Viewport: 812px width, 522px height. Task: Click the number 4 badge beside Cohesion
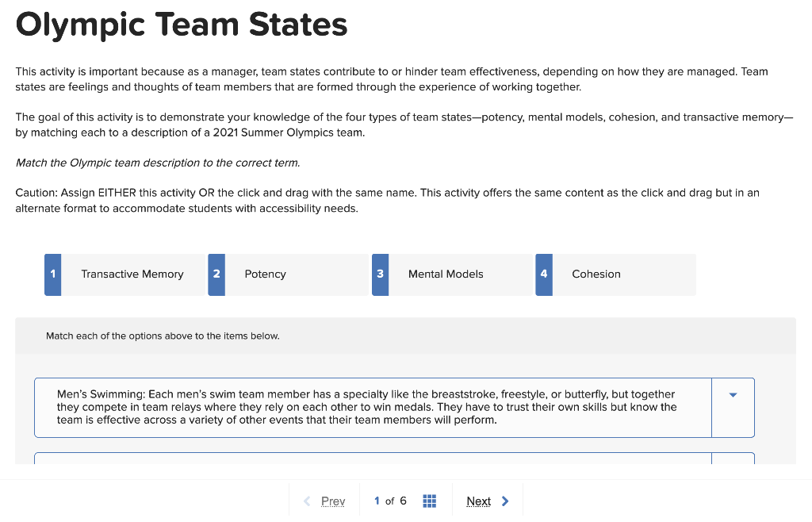pyautogui.click(x=544, y=274)
